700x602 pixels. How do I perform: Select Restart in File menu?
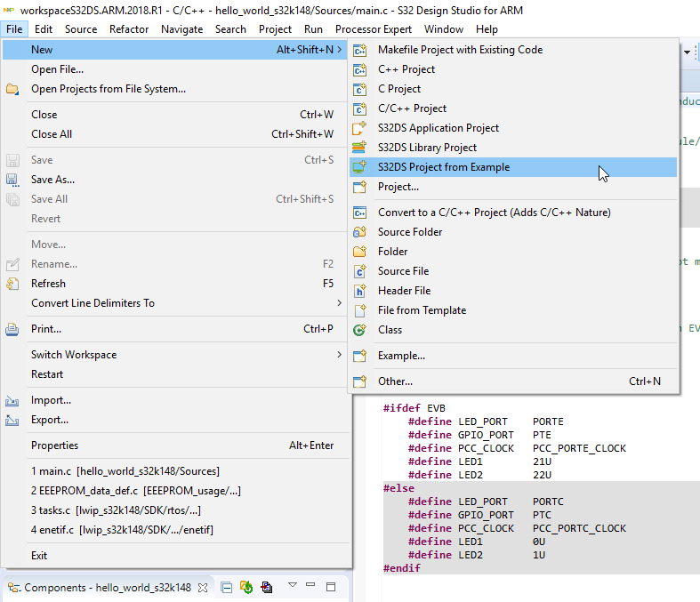pos(174,374)
